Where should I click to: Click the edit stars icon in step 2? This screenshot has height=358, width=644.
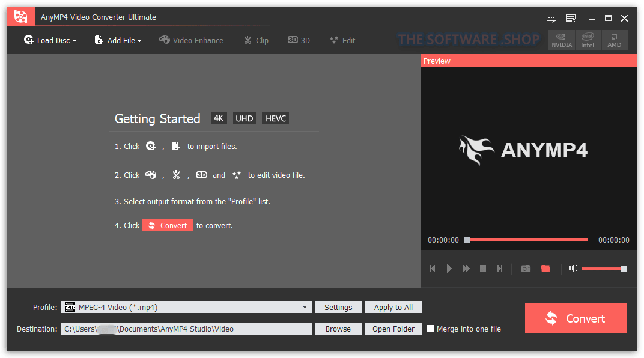click(237, 175)
